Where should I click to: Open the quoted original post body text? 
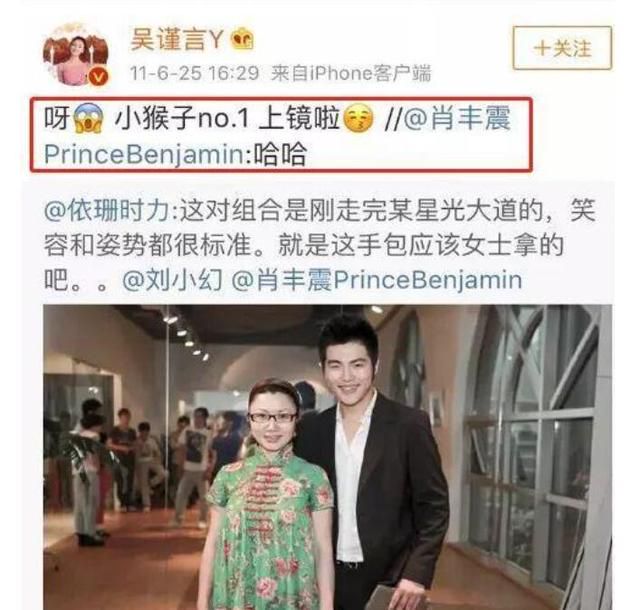(x=320, y=246)
